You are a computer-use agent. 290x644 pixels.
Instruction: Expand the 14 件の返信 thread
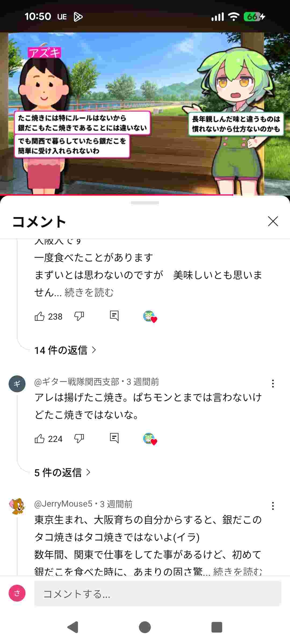[x=65, y=350]
